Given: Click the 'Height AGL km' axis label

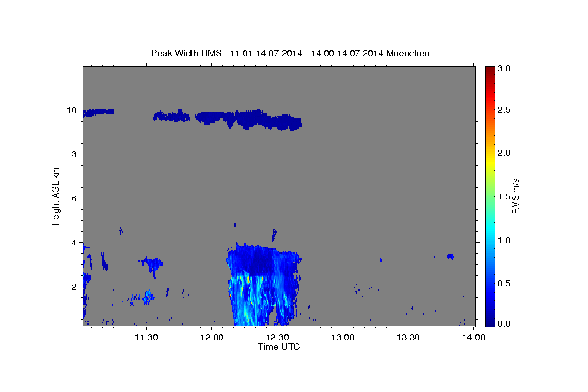Looking at the screenshot, I should (56, 196).
